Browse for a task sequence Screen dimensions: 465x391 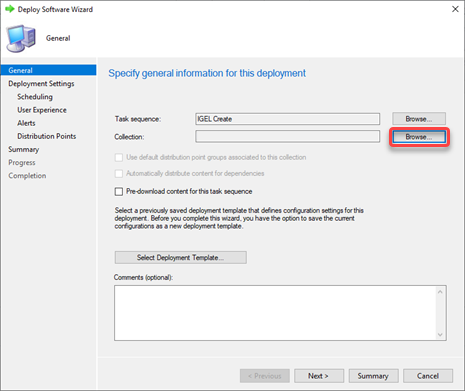(x=419, y=119)
